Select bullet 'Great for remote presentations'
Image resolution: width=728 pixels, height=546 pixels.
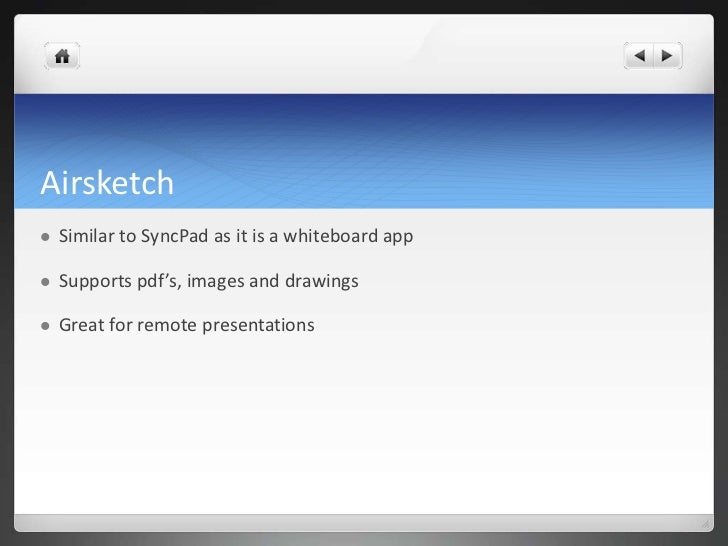tap(187, 325)
